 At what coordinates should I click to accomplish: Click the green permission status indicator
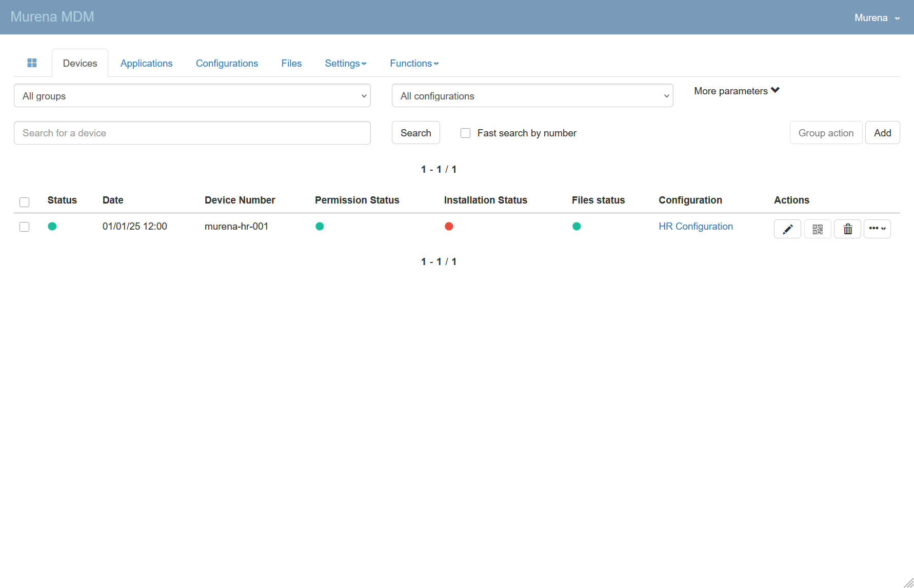pos(320,226)
